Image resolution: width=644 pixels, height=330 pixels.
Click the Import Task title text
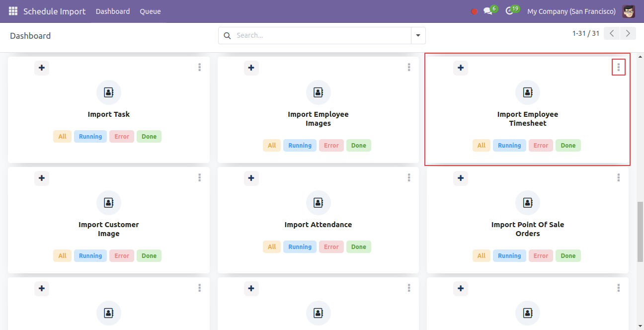coord(109,114)
